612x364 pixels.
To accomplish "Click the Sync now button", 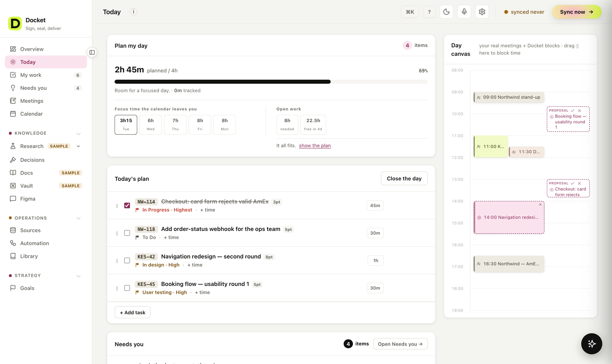I will click(576, 12).
